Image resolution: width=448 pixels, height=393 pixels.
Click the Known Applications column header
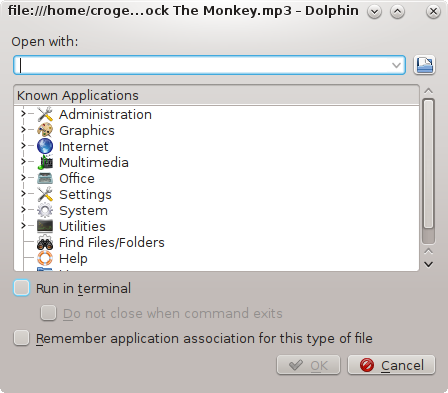216,95
